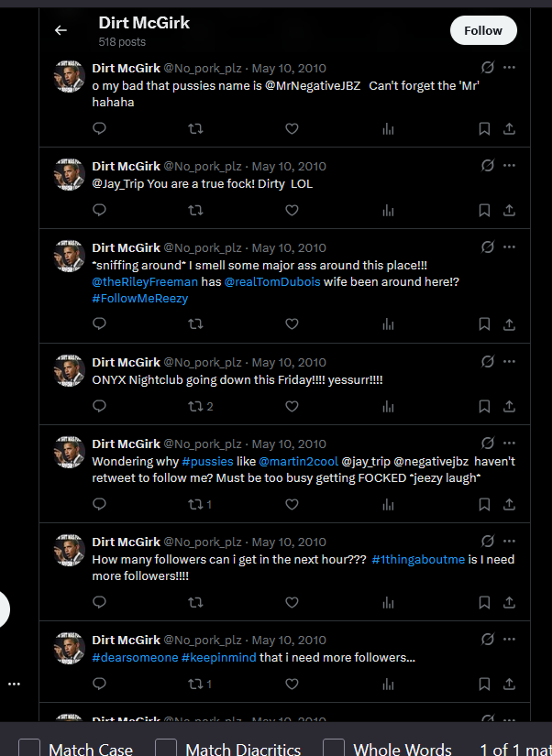Open three-dot menu on @Jay_Trip post
The width and height of the screenshot is (552, 756).
tap(509, 165)
